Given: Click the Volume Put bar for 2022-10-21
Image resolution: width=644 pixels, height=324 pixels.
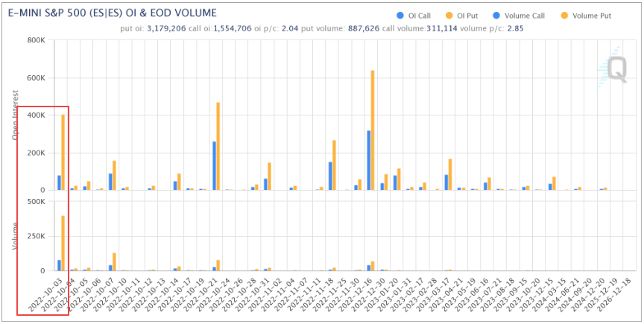Looking at the screenshot, I should 218,266.
